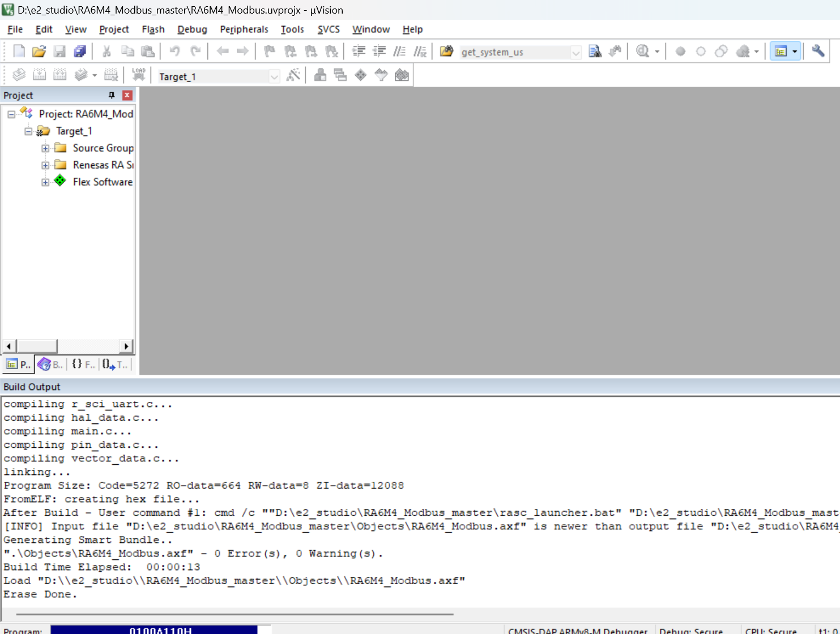Viewport: 840px width, 634px height.
Task: Toggle enable/disable breakpoint icon
Action: point(701,52)
